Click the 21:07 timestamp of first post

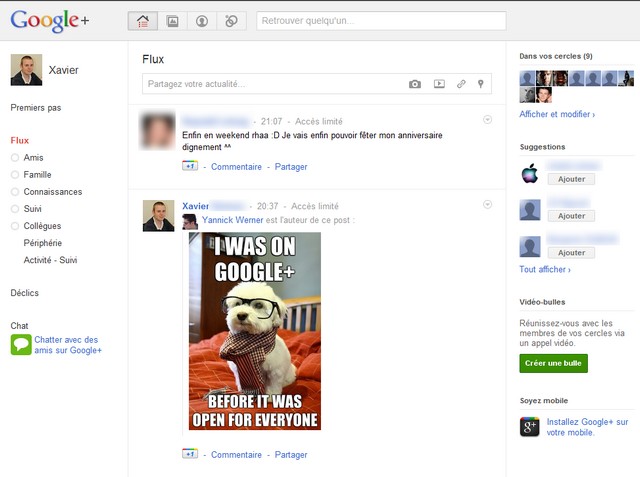coord(271,121)
